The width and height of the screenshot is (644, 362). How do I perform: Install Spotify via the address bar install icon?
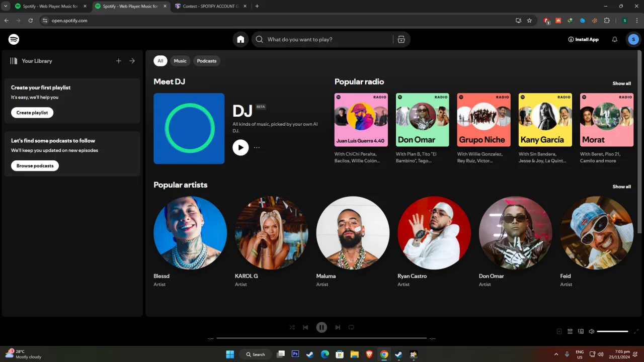coord(519,21)
